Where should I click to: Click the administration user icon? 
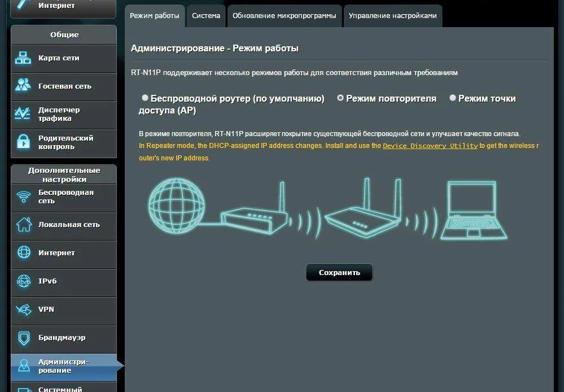(24, 365)
